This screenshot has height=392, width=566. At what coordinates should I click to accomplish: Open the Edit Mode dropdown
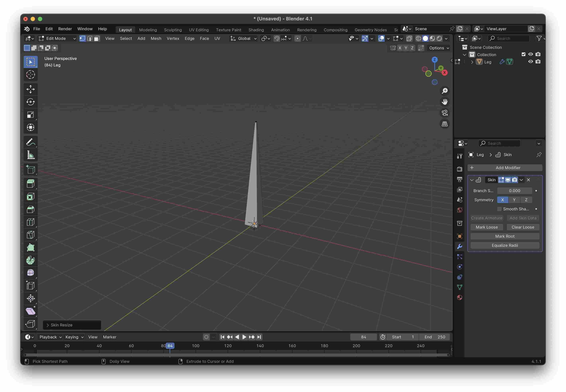click(x=58, y=39)
